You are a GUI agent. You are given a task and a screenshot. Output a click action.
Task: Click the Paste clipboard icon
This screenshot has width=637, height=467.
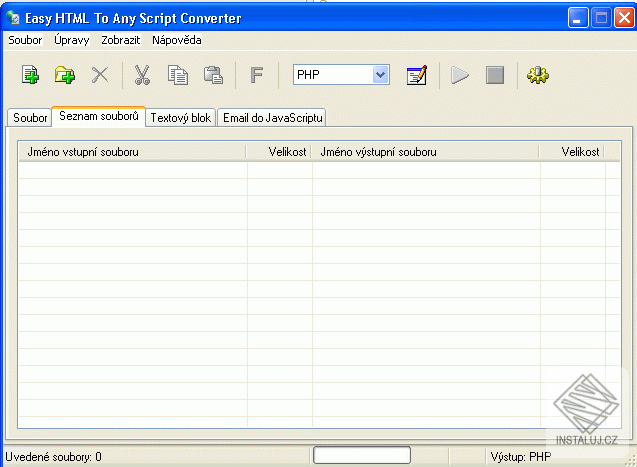point(213,75)
